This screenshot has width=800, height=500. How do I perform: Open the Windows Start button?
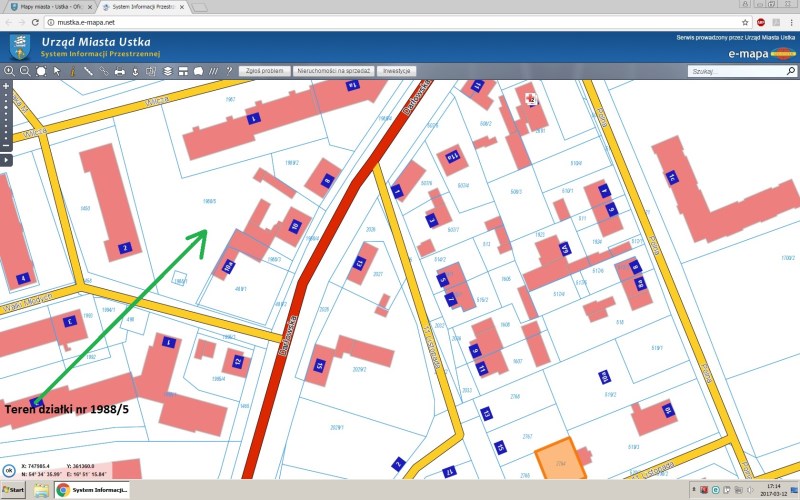(13, 490)
